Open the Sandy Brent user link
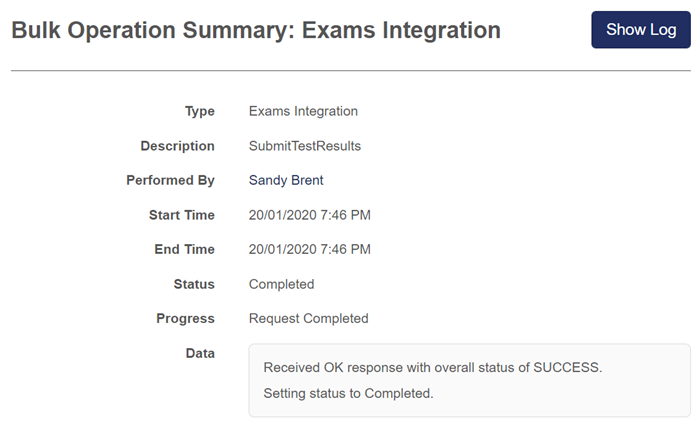Viewport: 698px width, 425px height. click(x=286, y=181)
